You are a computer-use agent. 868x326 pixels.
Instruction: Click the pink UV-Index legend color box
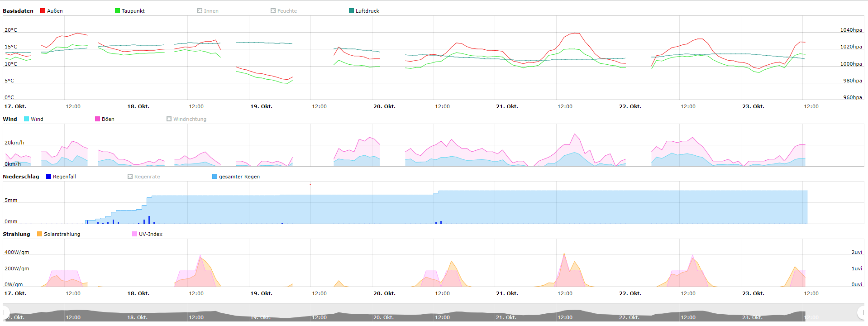[x=134, y=234]
